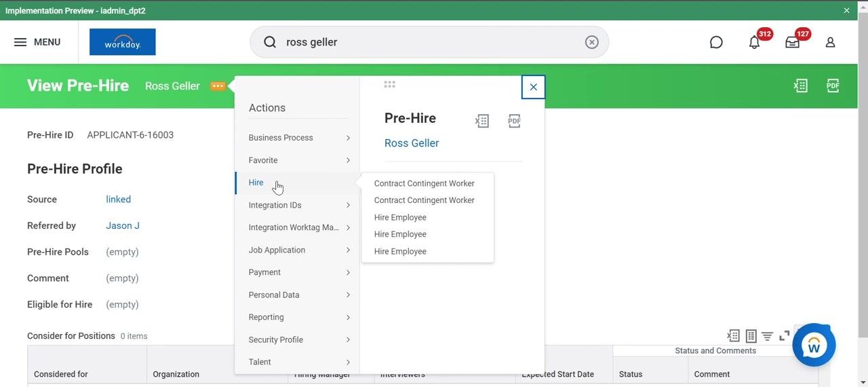
Task: Open the Workday assistant chat bubble icon
Action: point(716,42)
